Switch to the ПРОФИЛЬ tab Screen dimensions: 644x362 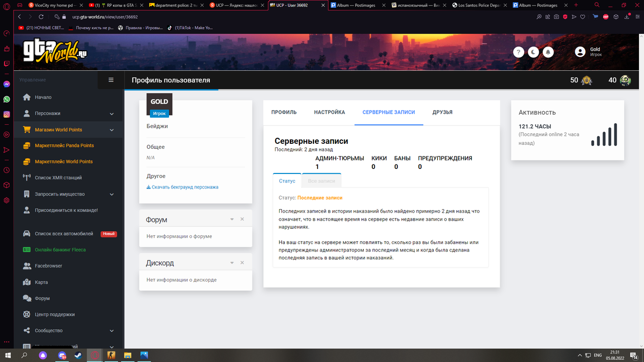click(x=284, y=112)
